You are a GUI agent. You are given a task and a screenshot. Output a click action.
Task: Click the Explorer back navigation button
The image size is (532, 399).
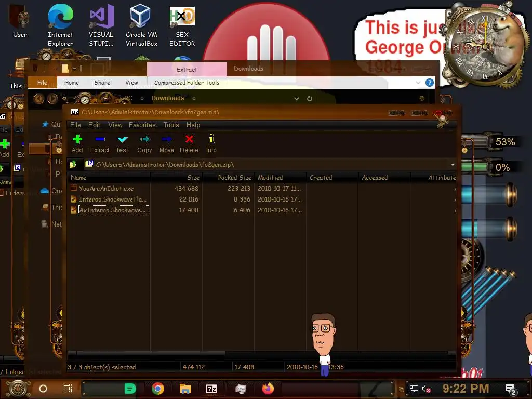pos(38,98)
